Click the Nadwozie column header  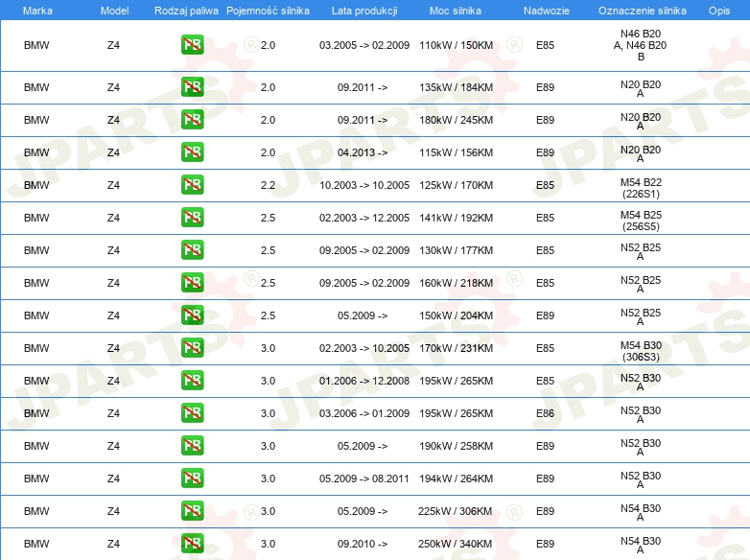[x=547, y=11]
